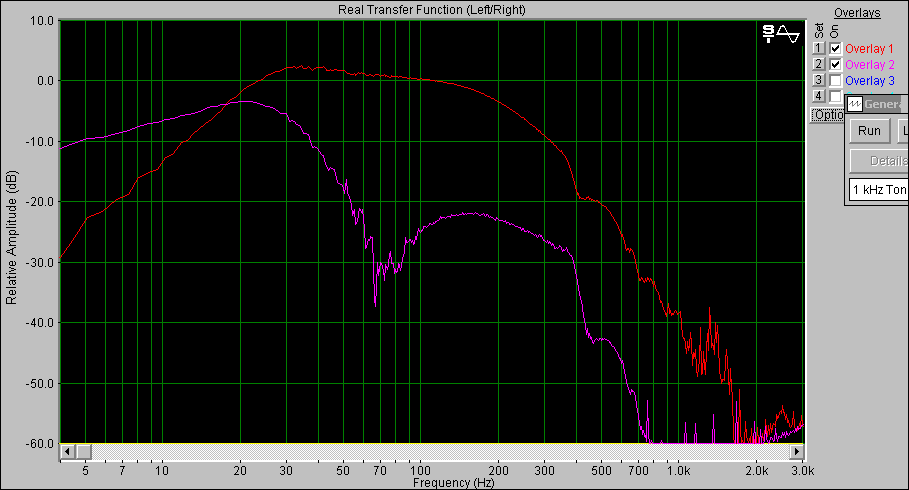
Task: Click the 10.0 amplitude axis value
Action: (42, 21)
